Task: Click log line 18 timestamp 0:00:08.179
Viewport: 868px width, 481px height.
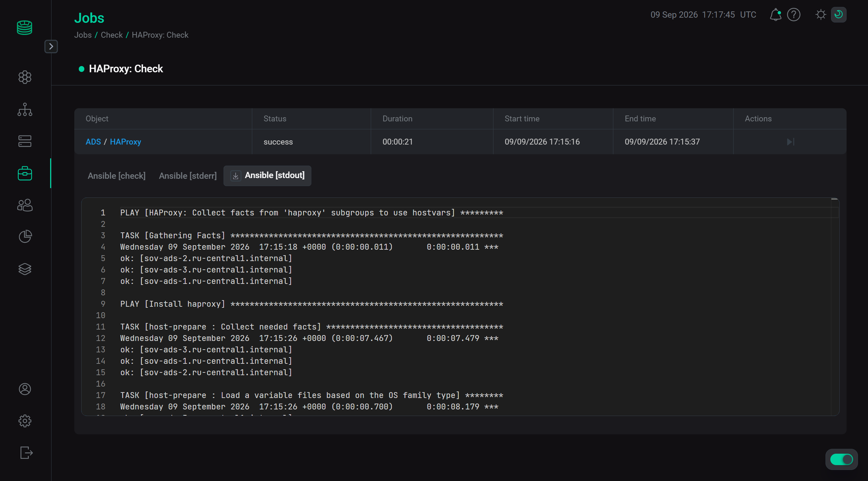Action: (453, 407)
